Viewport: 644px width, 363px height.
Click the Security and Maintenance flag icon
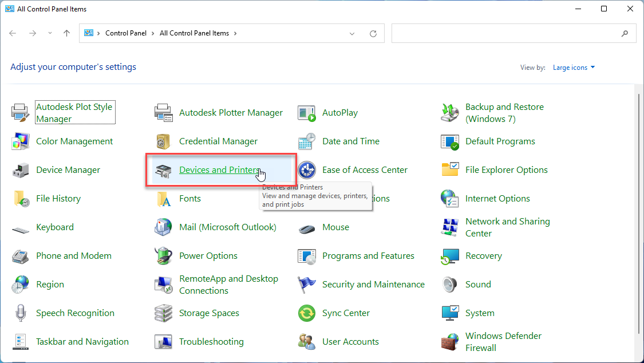[306, 284]
